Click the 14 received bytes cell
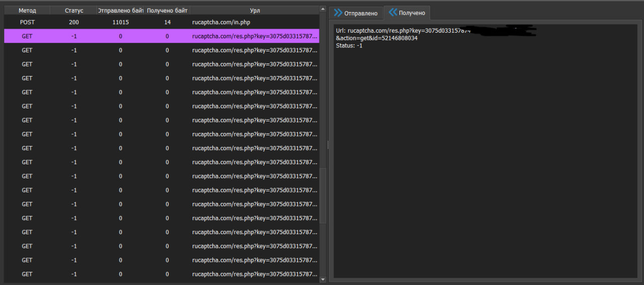The width and height of the screenshot is (644, 285). tap(167, 22)
